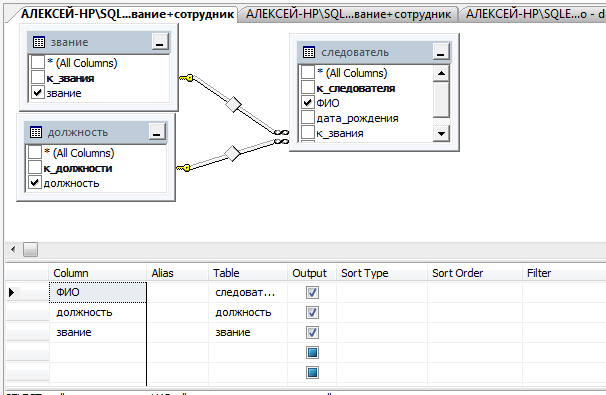Toggle Output checkbox for звание grid row
Viewport: 606px width, 395px height.
pyautogui.click(x=312, y=332)
